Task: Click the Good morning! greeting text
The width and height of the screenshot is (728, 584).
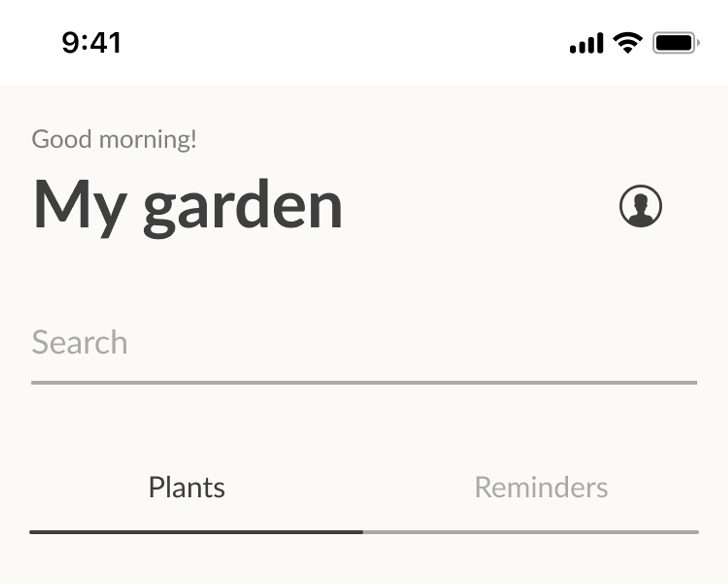Action: coord(114,139)
